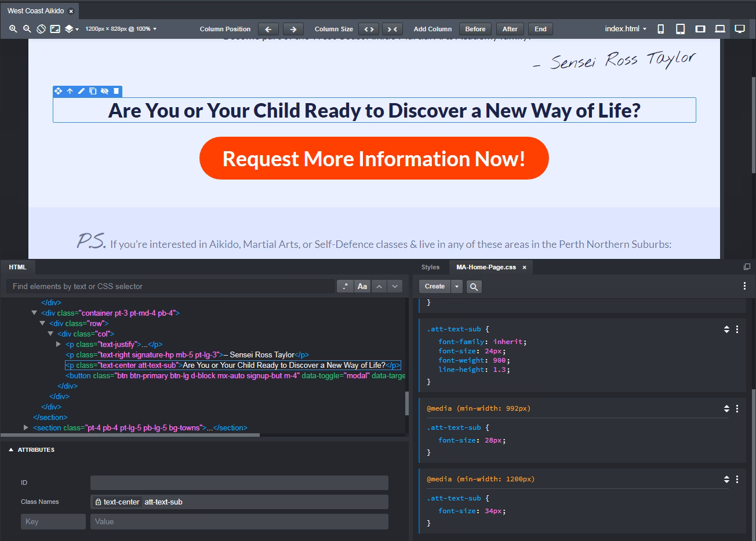Edit the element with the pencil icon
Screen dimensions: 756x541
pyautogui.click(x=81, y=91)
